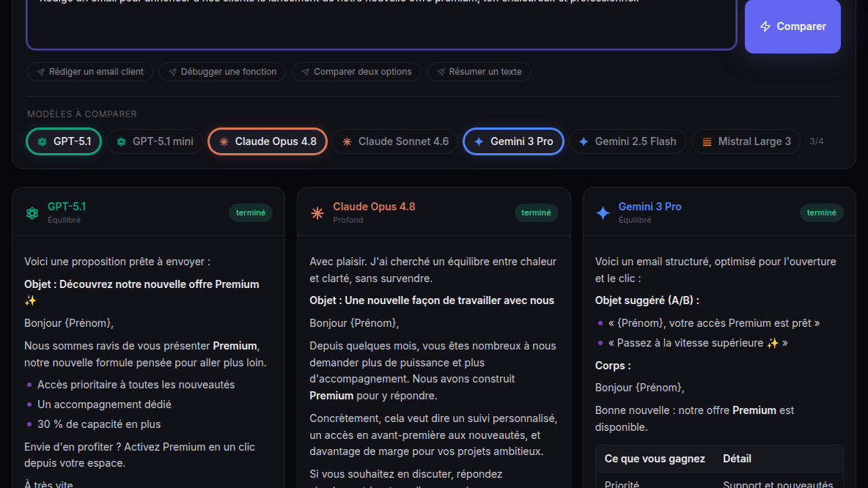Deselect the Claude Opus 4.8 model chip

coord(268,141)
